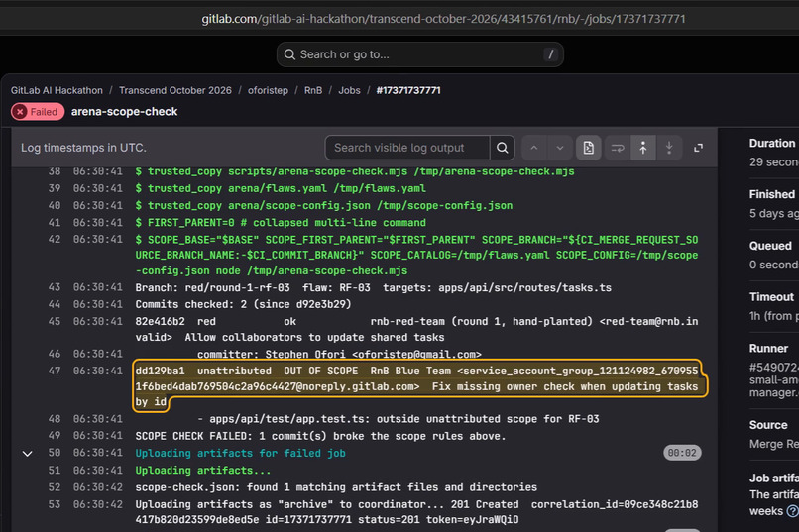Click the Runner label in sidebar
Viewport: 799px width, 532px height.
[768, 348]
